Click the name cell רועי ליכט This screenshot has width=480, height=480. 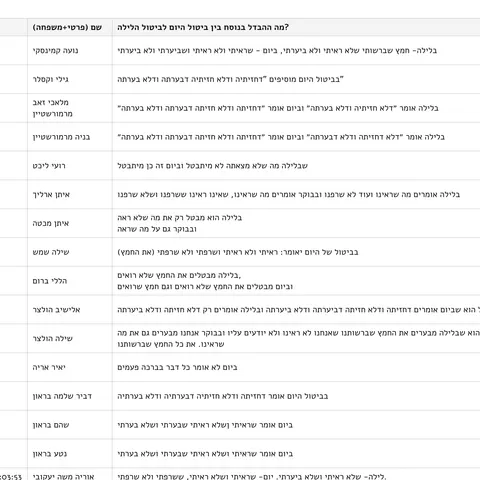pyautogui.click(x=70, y=166)
